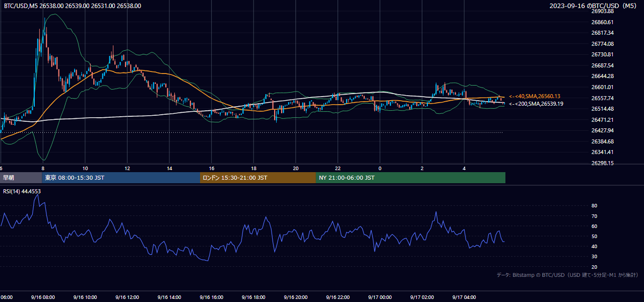Click price axis value 26817.34
644x302 pixels.
coord(602,33)
